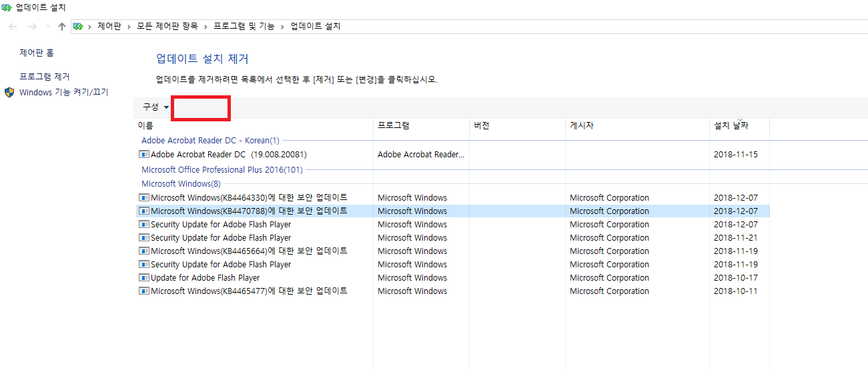Image resolution: width=868 pixels, height=370 pixels.
Task: Select the Update for Adobe Flash Player name
Action: (x=205, y=278)
